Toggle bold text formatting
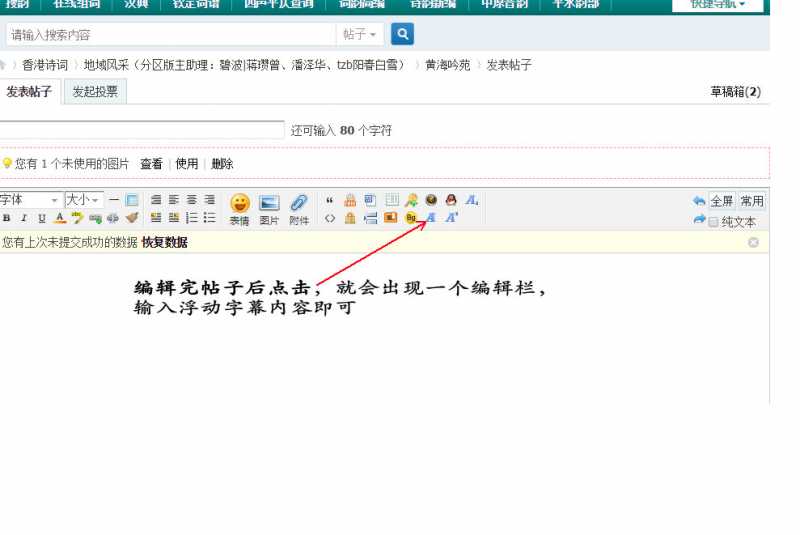Viewport: 800px width, 535px height. pos(6,218)
